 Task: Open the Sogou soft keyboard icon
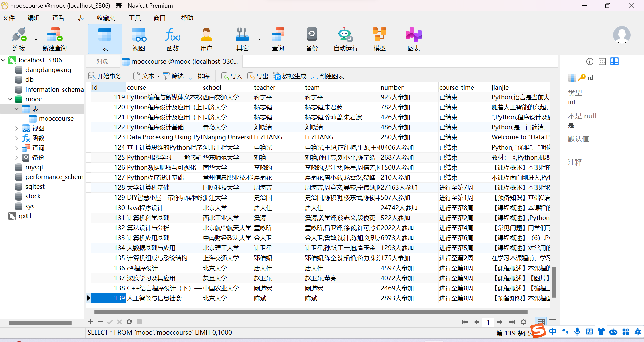(589, 332)
